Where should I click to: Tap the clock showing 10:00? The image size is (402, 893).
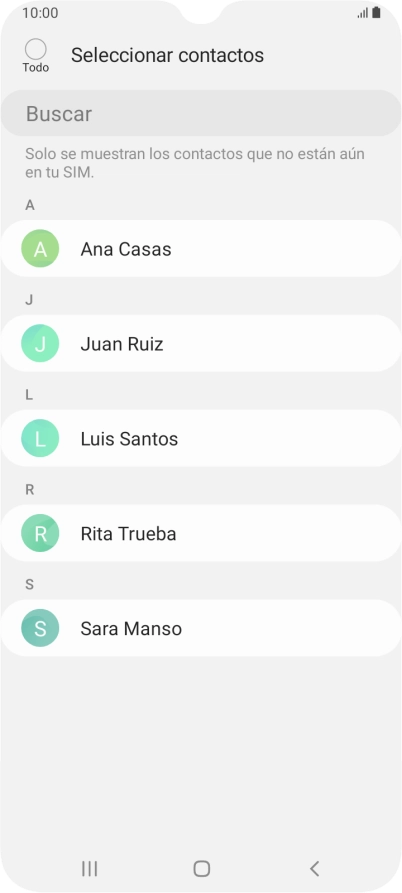coord(40,13)
